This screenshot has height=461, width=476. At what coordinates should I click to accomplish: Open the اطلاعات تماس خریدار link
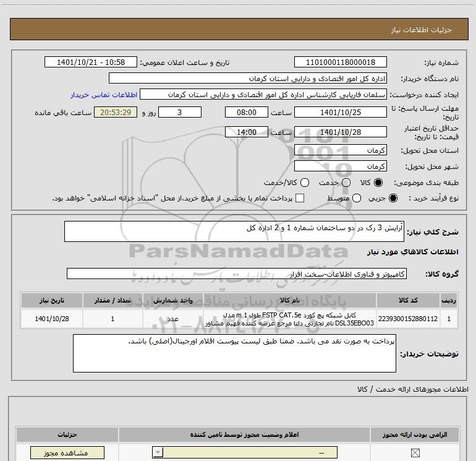[104, 95]
